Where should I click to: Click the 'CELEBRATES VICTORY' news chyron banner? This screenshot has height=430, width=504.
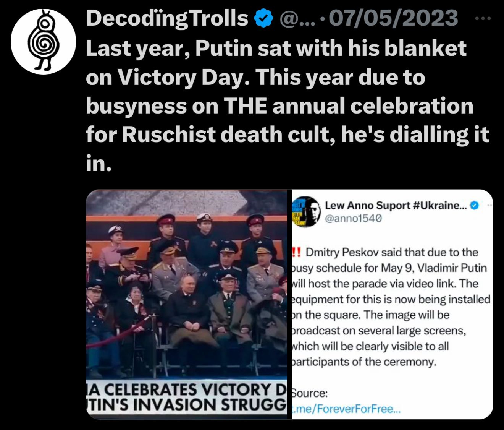[x=186, y=389]
